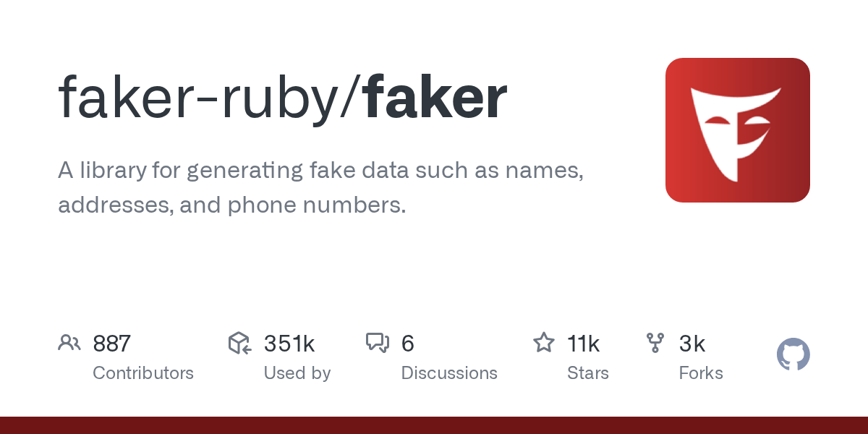Screen dimensions: 868x434
Task: Click the Discussions label
Action: point(449,373)
